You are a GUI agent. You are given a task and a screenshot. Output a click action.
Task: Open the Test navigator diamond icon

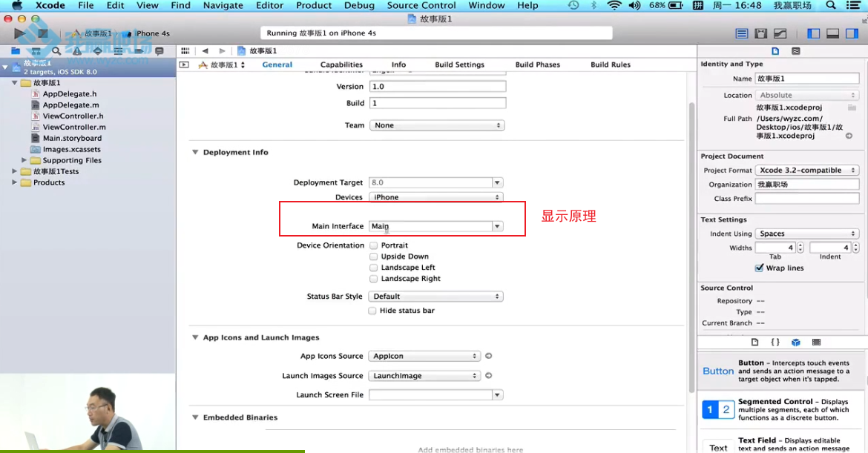click(x=97, y=51)
